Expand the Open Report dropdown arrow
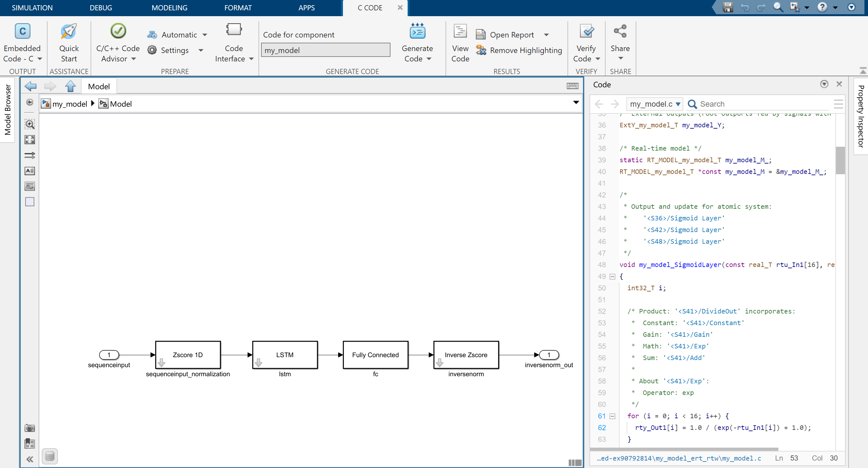868x468 pixels. click(x=546, y=35)
